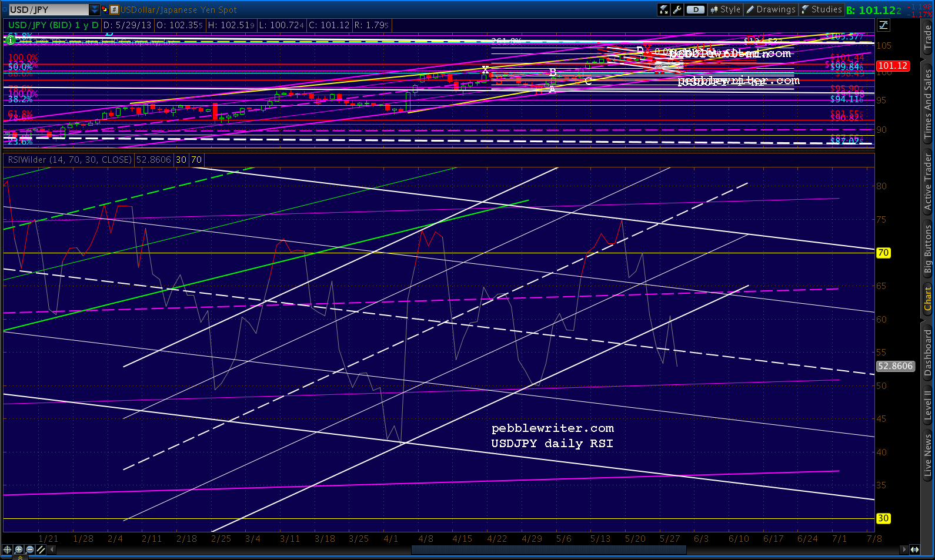Image resolution: width=935 pixels, height=560 pixels.
Task: Click the bid price B: 101.12
Action: (874, 10)
